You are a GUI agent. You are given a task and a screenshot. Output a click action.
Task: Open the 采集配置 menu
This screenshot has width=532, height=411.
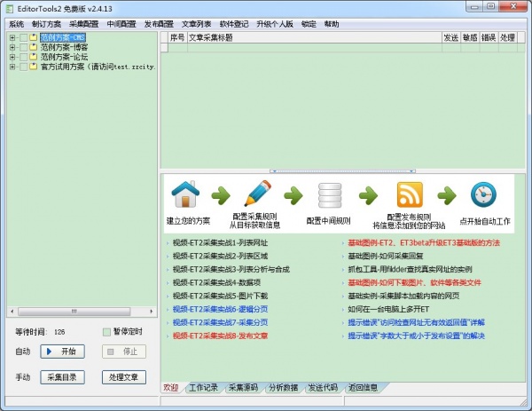pos(84,24)
